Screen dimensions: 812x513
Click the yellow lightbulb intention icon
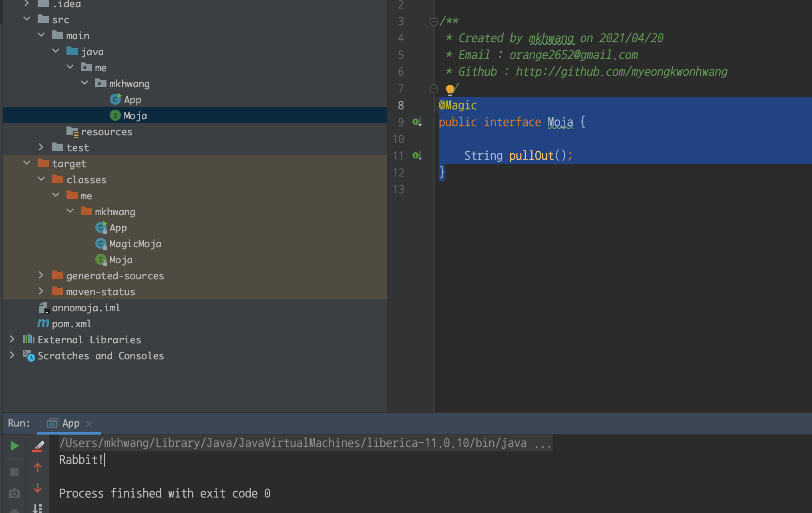pos(450,89)
